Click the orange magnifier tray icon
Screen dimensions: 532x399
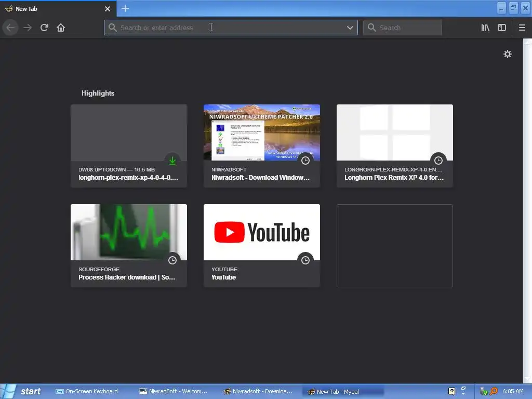pos(494,391)
